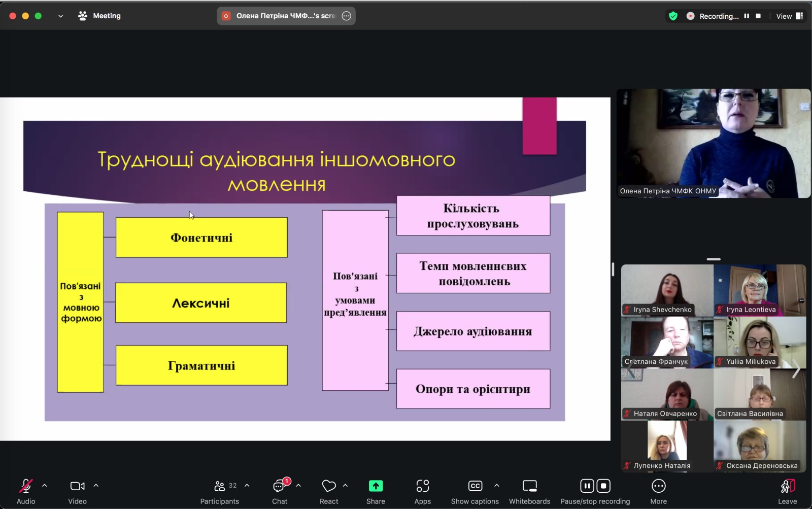
Task: Leave the meeting
Action: point(787,491)
